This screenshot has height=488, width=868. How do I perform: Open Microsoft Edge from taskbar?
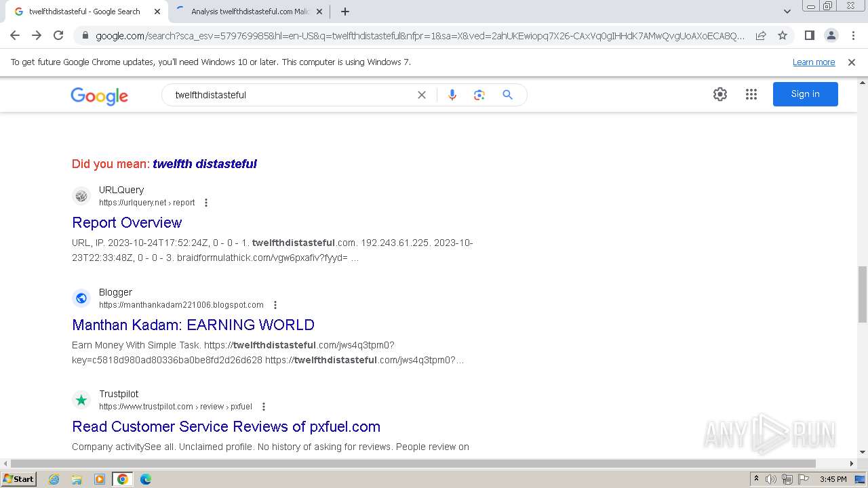click(145, 479)
